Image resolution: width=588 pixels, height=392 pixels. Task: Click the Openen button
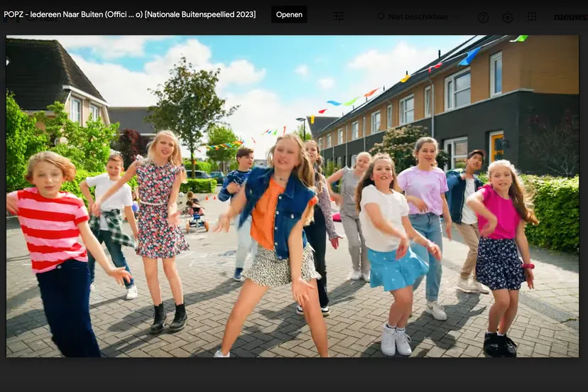point(289,14)
